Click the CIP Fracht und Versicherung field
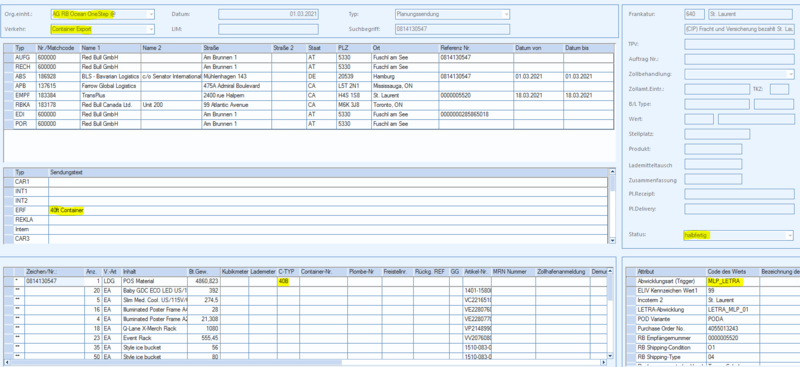The height and width of the screenshot is (367, 800). pos(739,30)
